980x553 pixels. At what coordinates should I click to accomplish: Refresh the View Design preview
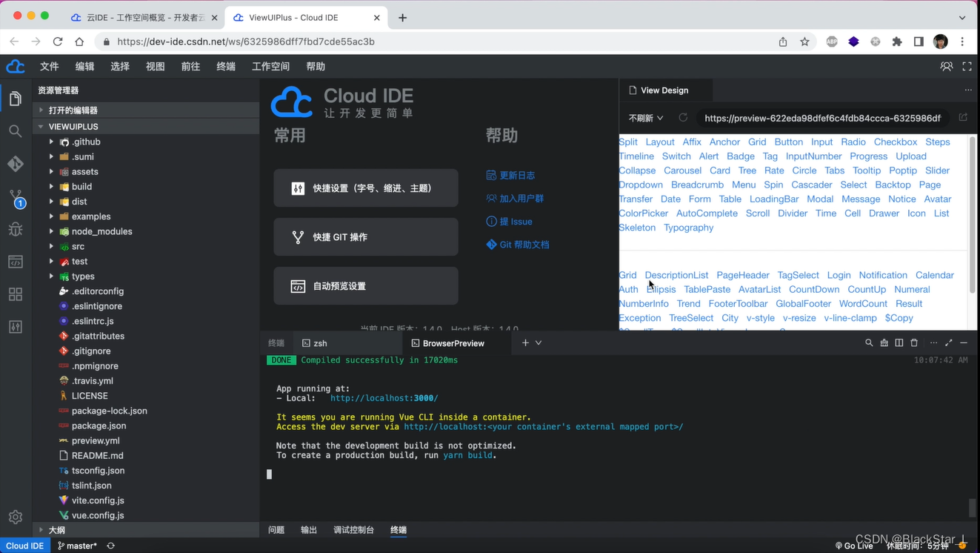(x=683, y=118)
